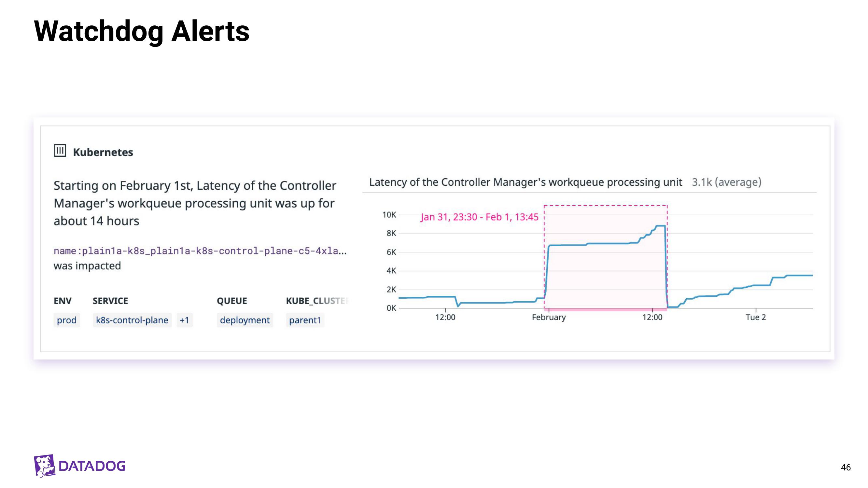Open the impacted name:plain1a-k8s tag link
Screen dimensions: 868x488
200,251
